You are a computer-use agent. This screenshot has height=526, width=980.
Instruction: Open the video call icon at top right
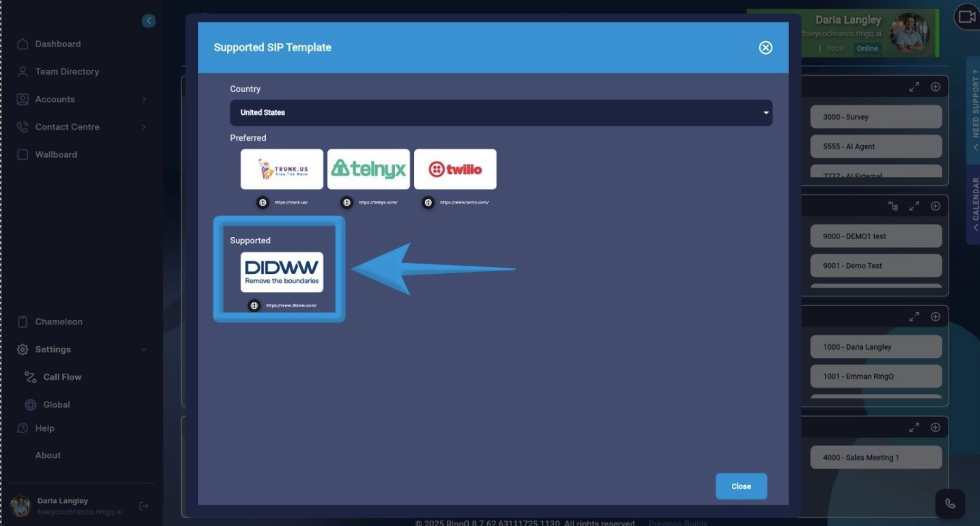[x=966, y=16]
